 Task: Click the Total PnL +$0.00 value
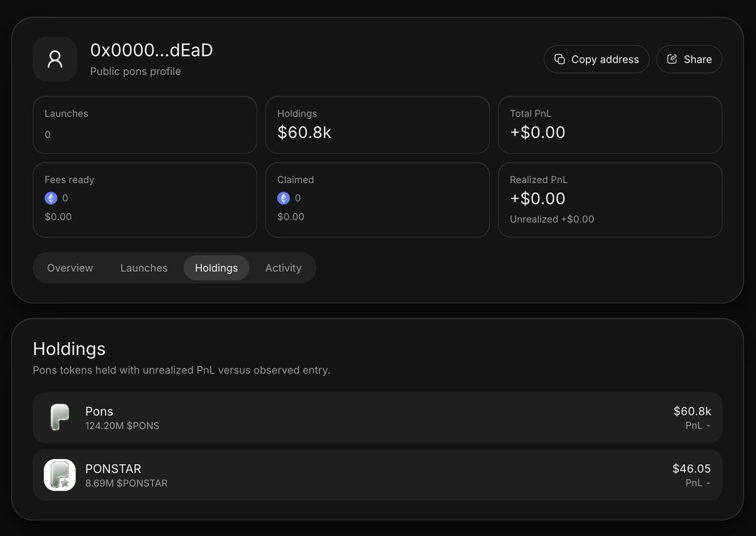537,132
